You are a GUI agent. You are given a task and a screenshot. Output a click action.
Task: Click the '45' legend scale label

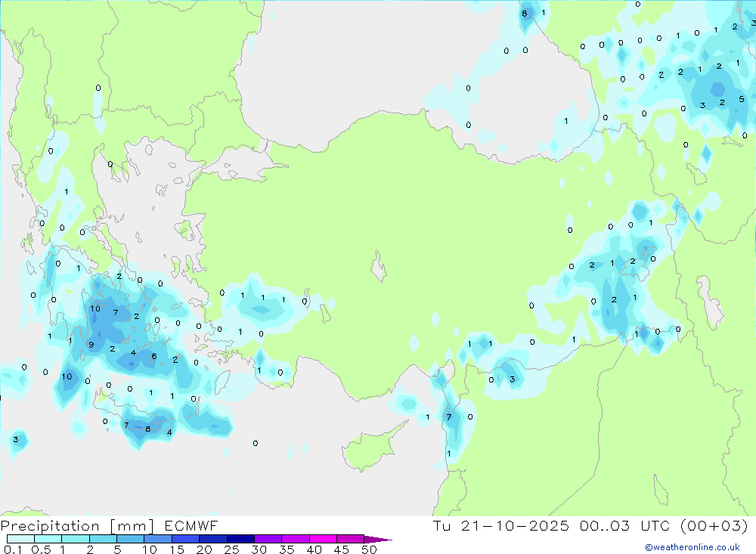pyautogui.click(x=342, y=549)
